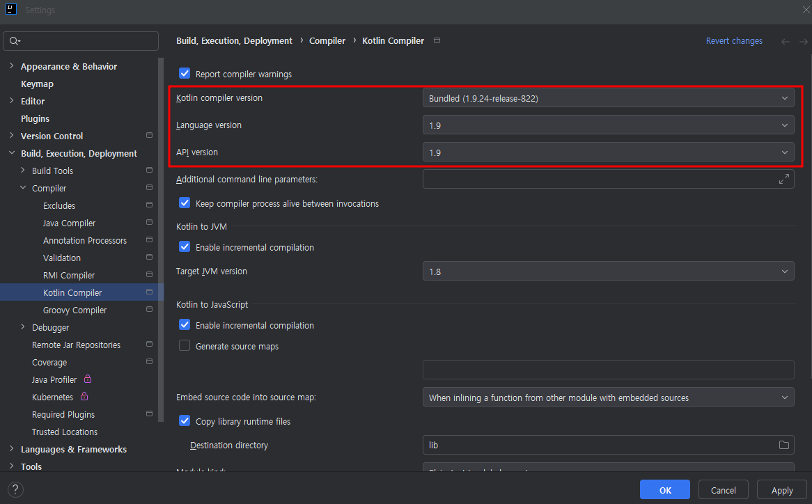This screenshot has height=504, width=812.
Task: Toggle Kotlin to JavaScript incremental compilation checkbox
Action: point(185,324)
